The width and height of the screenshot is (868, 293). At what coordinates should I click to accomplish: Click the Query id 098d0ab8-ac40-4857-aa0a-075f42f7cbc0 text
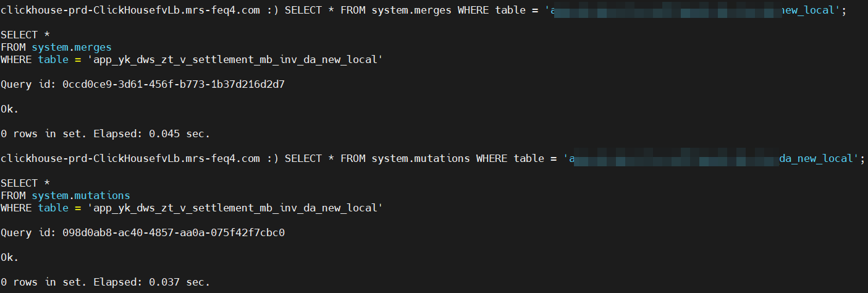click(x=173, y=232)
